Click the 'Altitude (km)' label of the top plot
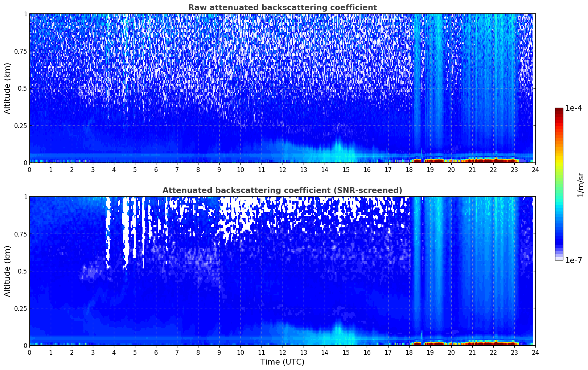588x370 pixels. [8, 88]
